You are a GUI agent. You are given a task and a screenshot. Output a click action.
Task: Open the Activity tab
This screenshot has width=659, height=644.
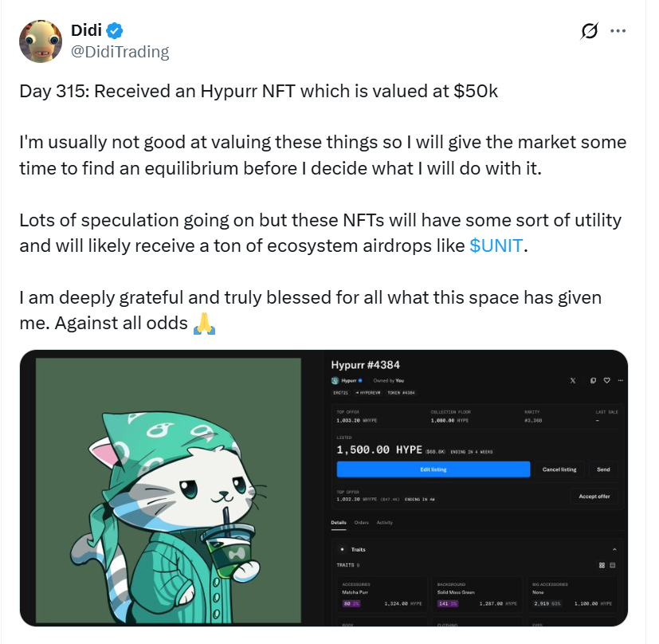coord(385,523)
